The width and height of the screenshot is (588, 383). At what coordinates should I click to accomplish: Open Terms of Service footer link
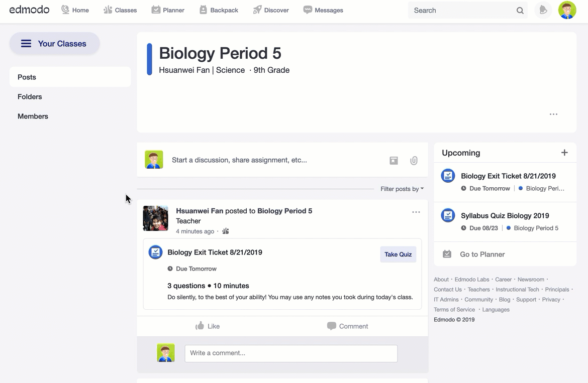point(454,310)
